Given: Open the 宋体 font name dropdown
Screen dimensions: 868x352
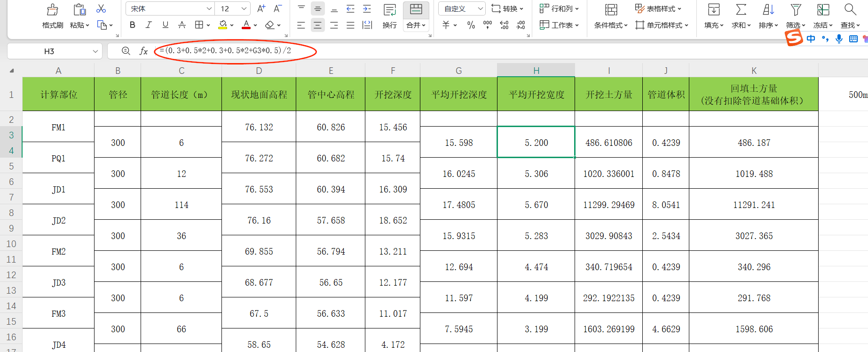Looking at the screenshot, I should pyautogui.click(x=209, y=8).
